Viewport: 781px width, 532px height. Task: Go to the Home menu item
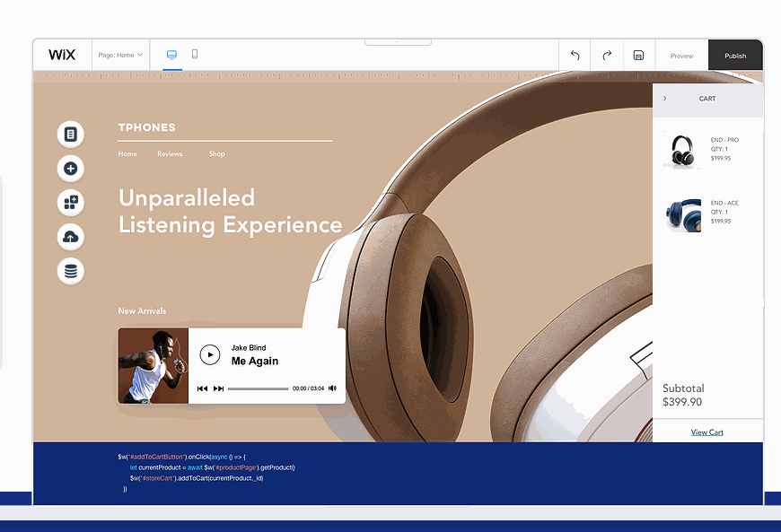click(127, 153)
